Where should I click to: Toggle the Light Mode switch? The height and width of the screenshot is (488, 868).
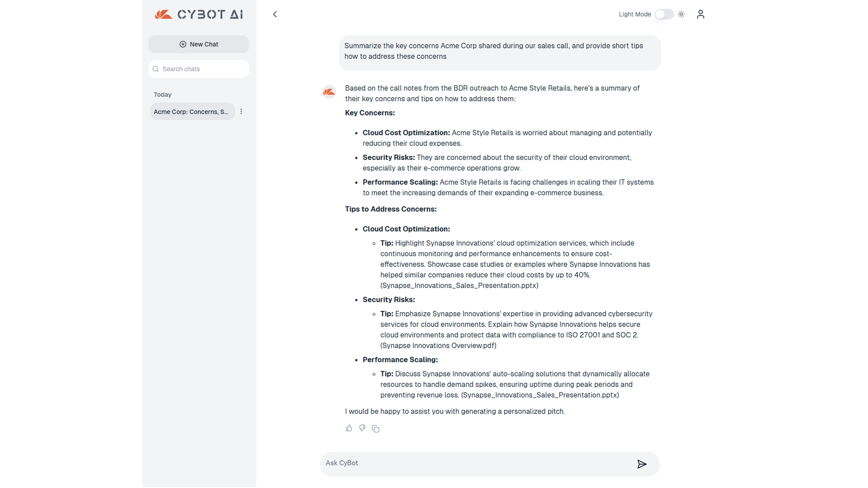click(x=664, y=14)
